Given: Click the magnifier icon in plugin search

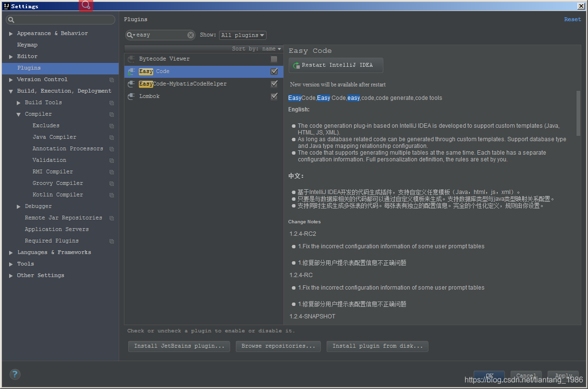Looking at the screenshot, I should (131, 35).
